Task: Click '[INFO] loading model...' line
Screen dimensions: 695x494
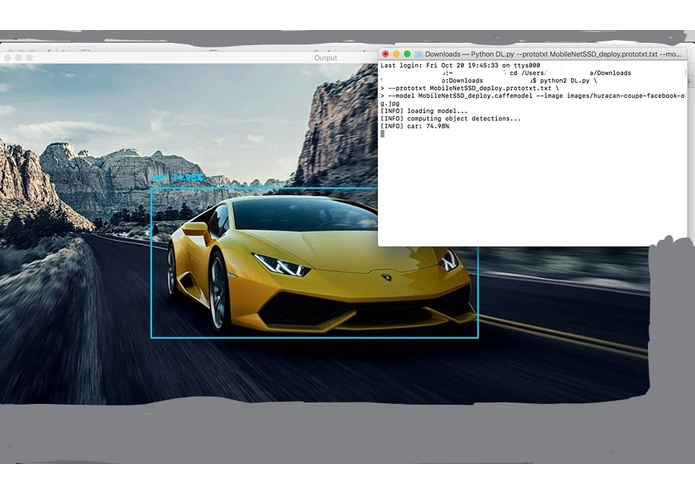Action: coord(424,111)
